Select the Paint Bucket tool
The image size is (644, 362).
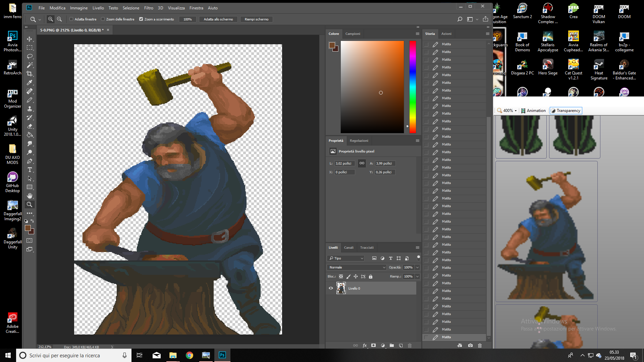[x=30, y=135]
